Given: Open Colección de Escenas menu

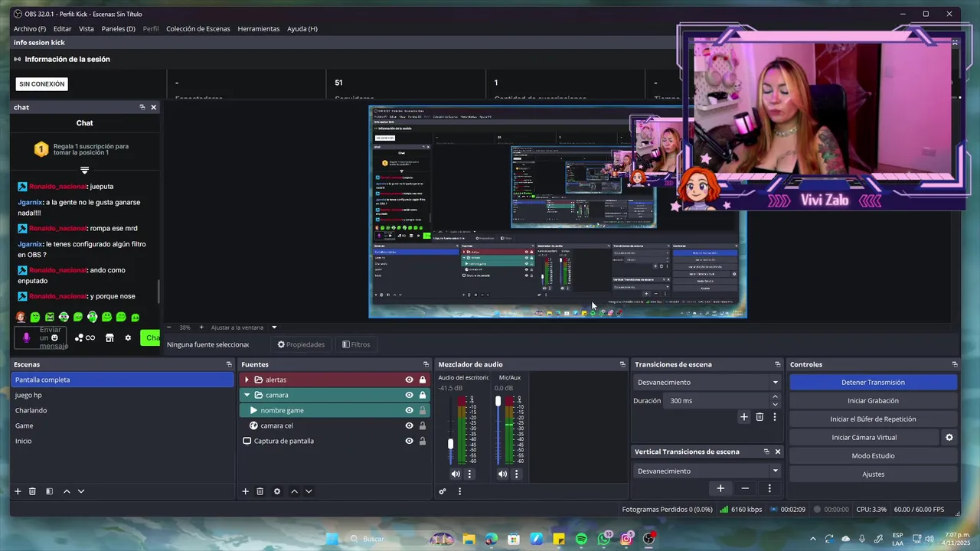Looking at the screenshot, I should coord(198,29).
